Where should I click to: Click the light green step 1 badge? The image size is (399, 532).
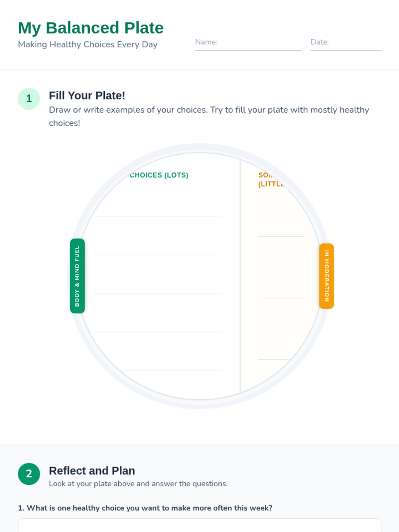[29, 99]
